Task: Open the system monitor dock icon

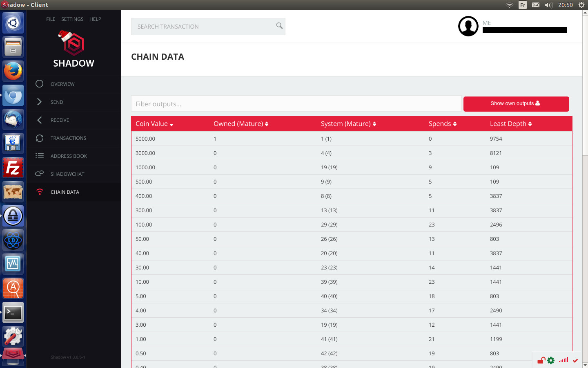Action: point(13,264)
